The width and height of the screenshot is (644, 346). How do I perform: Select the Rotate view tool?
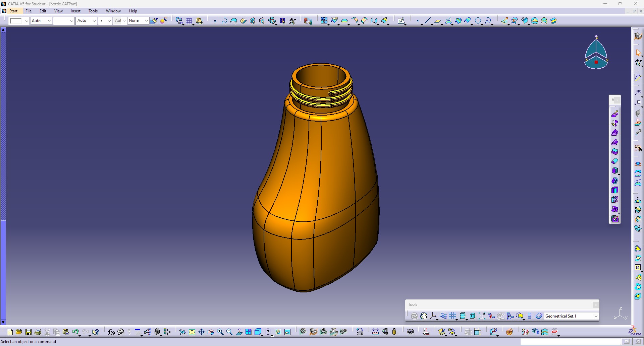211,332
